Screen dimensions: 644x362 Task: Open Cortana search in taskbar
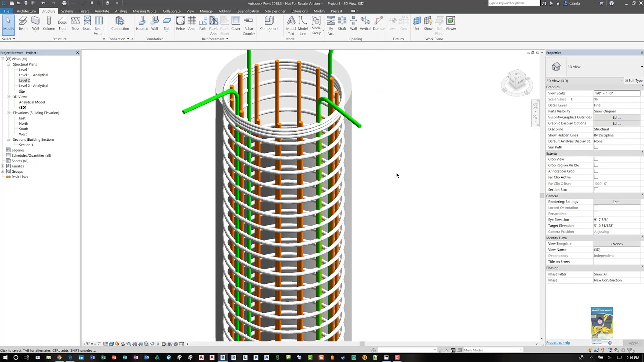[16, 357]
